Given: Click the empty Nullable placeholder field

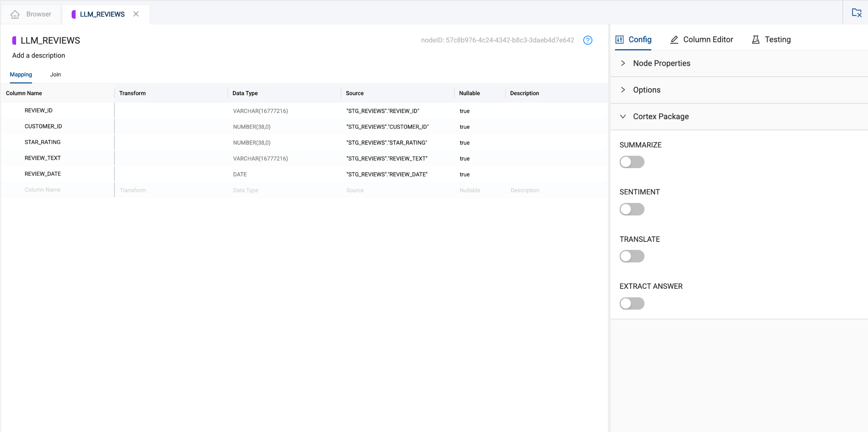Looking at the screenshot, I should pos(470,191).
